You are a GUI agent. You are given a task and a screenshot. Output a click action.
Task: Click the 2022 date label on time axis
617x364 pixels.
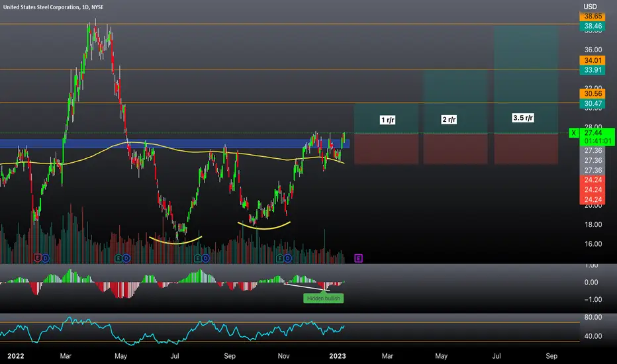click(x=16, y=356)
